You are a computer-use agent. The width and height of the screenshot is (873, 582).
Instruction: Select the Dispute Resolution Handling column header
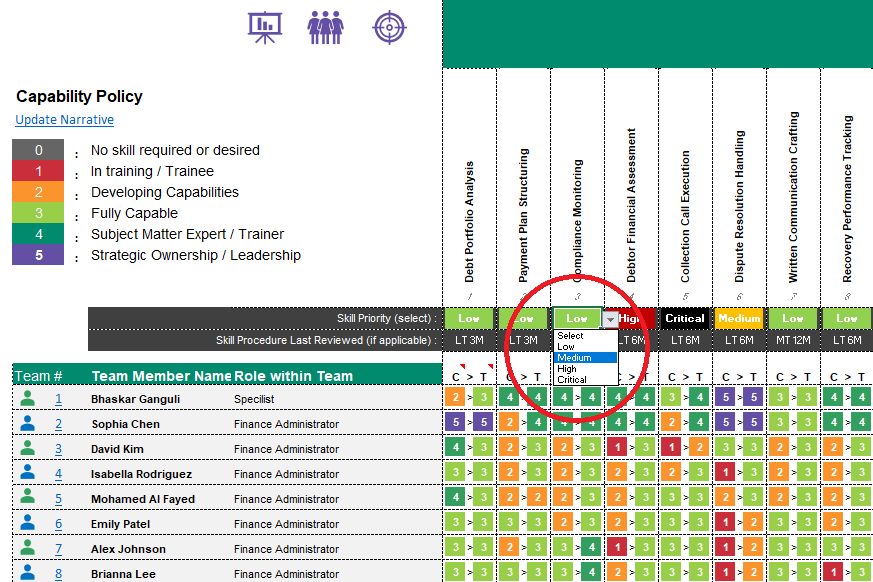[739, 206]
